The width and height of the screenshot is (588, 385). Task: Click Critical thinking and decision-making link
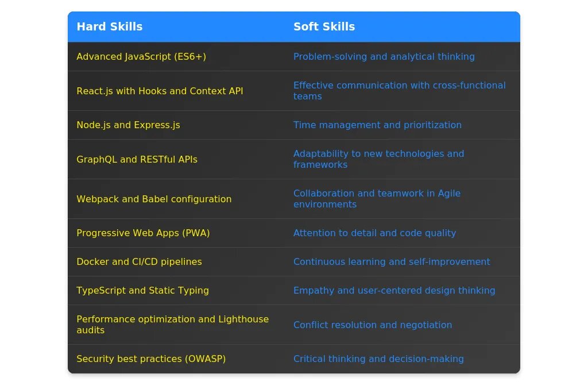click(x=378, y=359)
